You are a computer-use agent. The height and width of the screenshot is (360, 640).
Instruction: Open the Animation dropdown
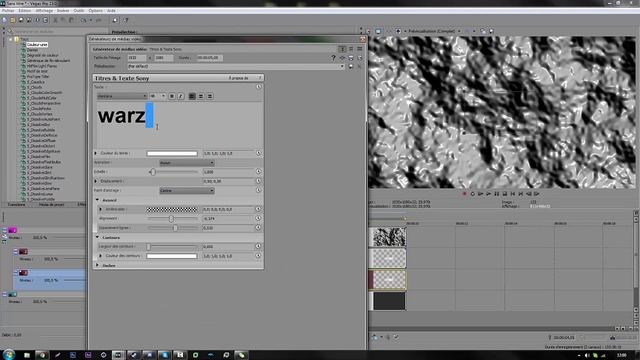[x=187, y=163]
